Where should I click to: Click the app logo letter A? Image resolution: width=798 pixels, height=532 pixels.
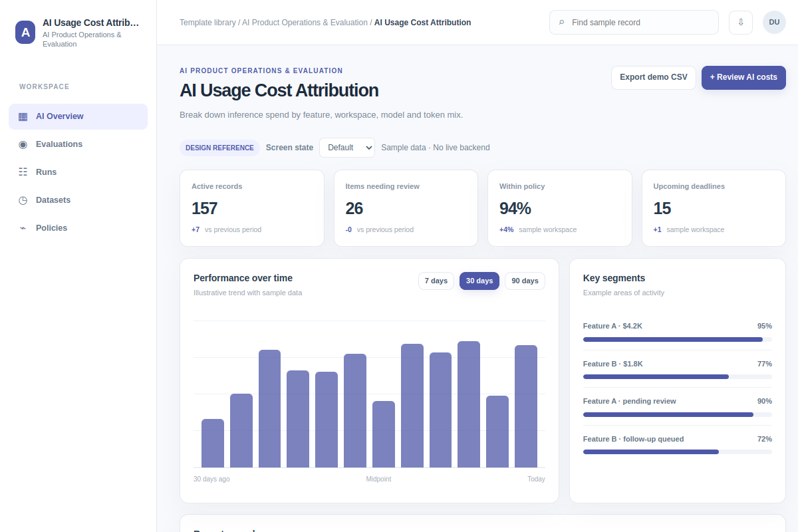point(25,32)
